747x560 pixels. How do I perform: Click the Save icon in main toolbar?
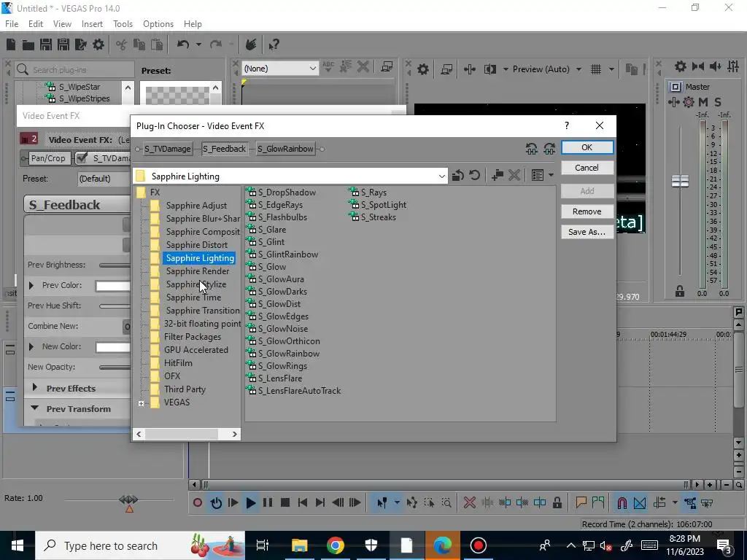(46, 44)
